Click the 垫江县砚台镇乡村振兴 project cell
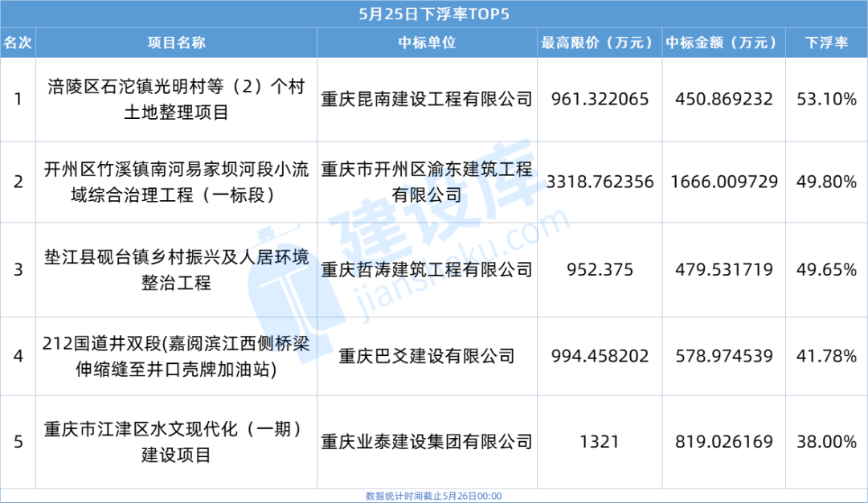Image resolution: width=868 pixels, height=503 pixels. click(176, 270)
